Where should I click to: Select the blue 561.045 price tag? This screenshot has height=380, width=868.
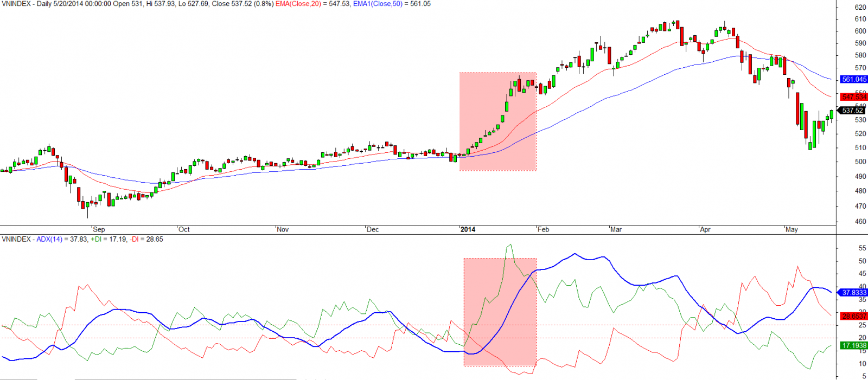[x=853, y=79]
